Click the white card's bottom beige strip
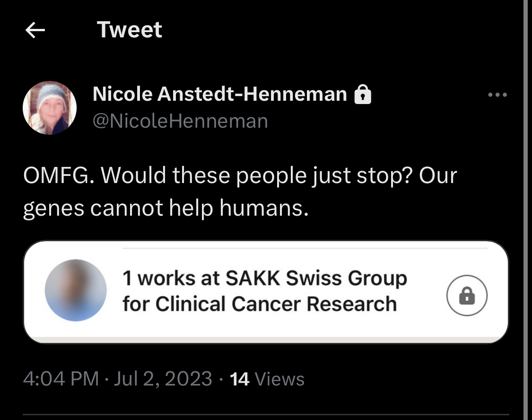This screenshot has width=532, height=420. pos(266,339)
